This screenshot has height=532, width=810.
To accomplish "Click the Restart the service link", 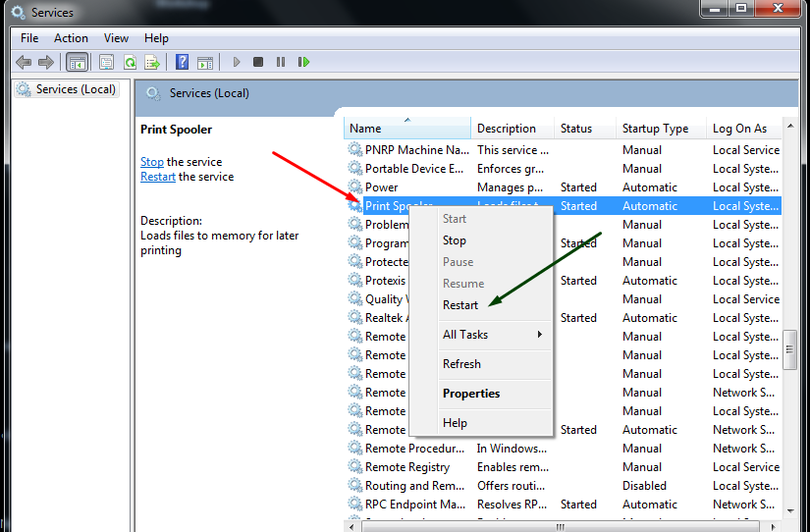I will point(158,177).
